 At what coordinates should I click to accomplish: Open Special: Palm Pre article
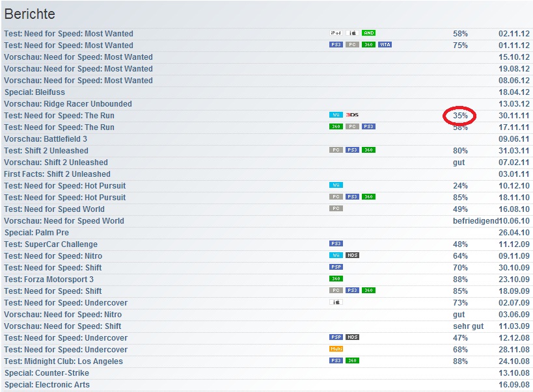tap(36, 233)
